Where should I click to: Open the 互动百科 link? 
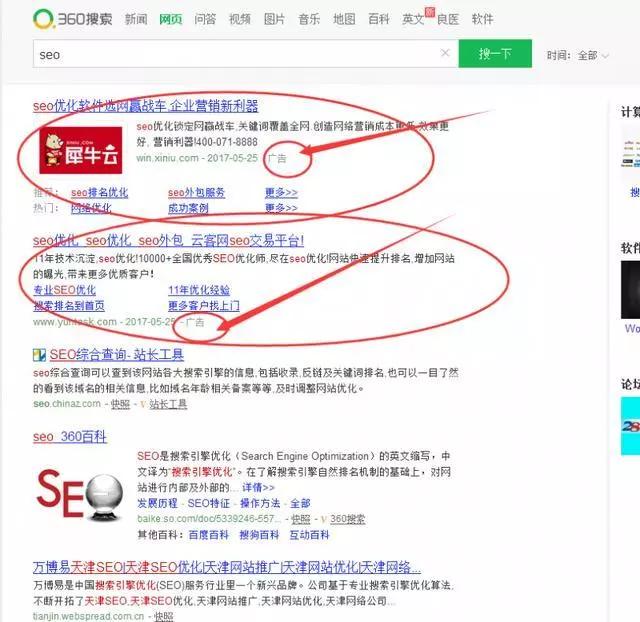point(309,535)
